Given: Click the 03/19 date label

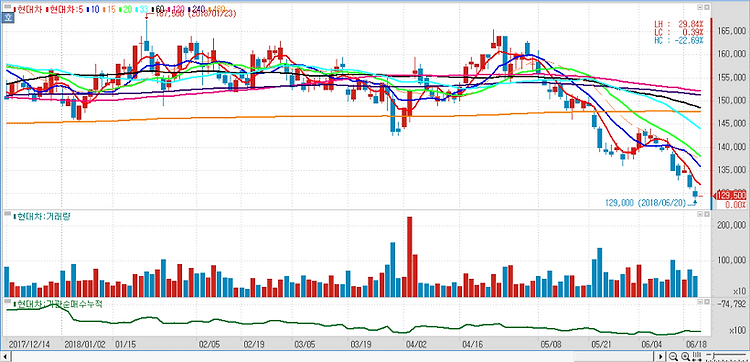Looking at the screenshot, I should pyautogui.click(x=361, y=344).
